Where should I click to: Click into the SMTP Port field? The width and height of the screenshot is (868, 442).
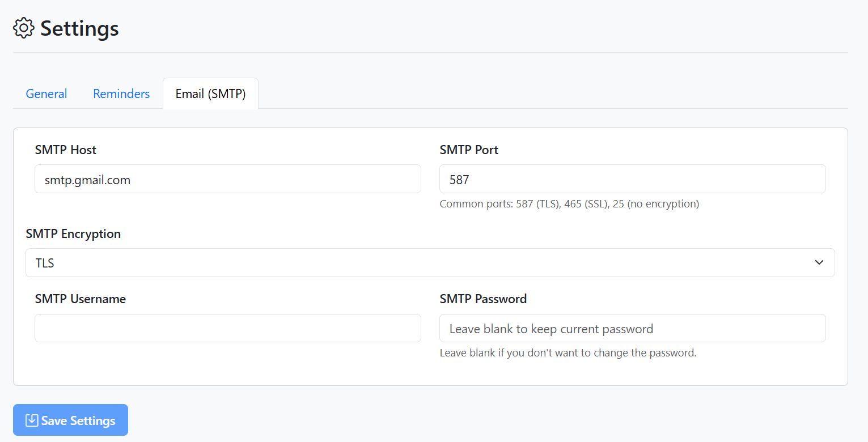point(632,179)
